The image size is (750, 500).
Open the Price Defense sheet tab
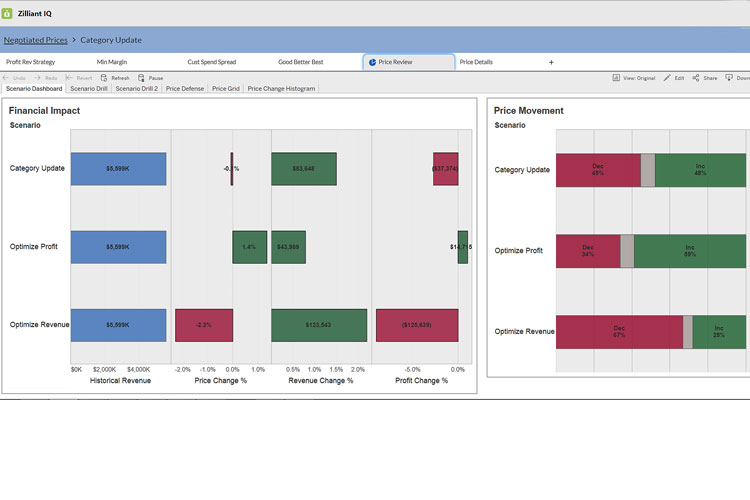tap(185, 89)
